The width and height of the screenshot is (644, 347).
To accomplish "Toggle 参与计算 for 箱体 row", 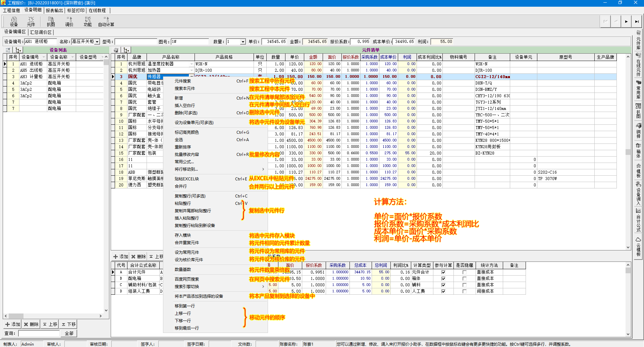I will coord(443,279).
